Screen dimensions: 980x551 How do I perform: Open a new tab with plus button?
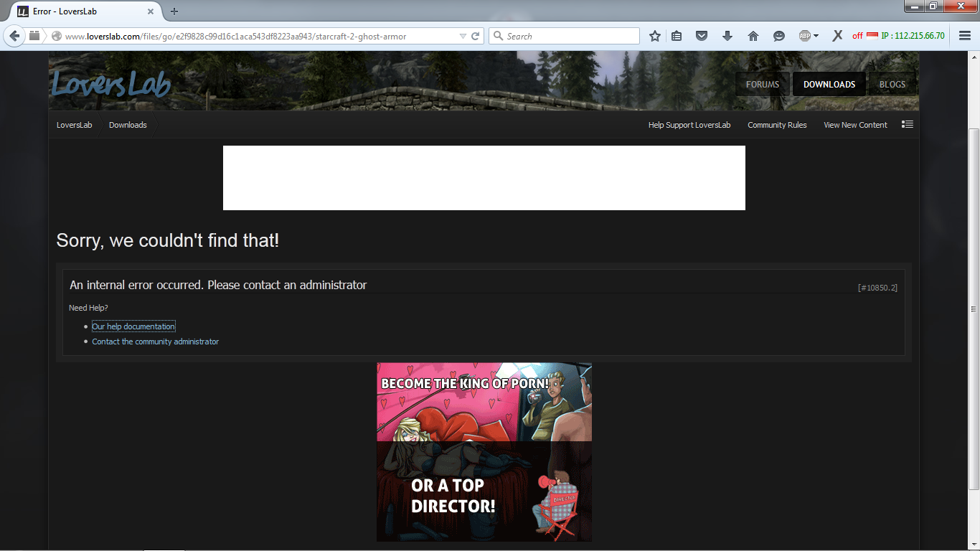(174, 11)
